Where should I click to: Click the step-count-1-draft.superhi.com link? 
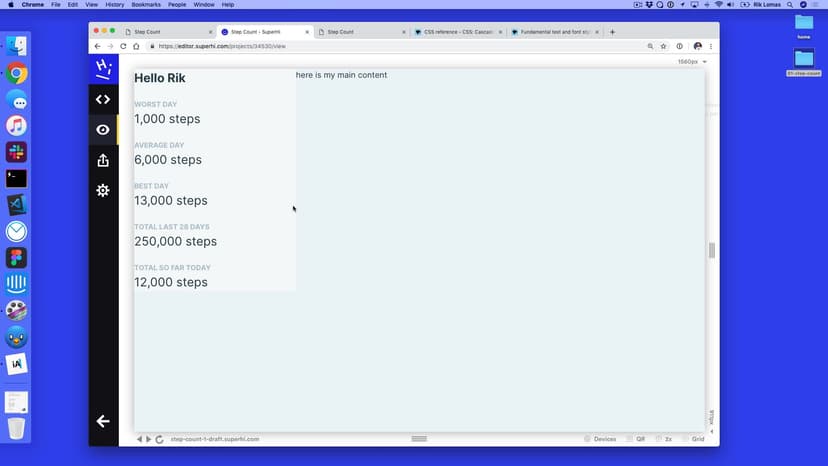(x=215, y=439)
